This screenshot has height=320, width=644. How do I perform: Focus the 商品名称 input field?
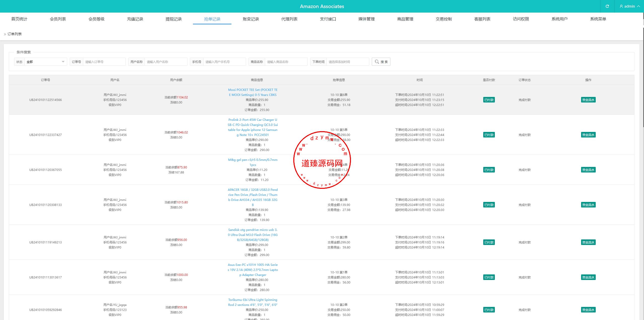[x=286, y=62]
